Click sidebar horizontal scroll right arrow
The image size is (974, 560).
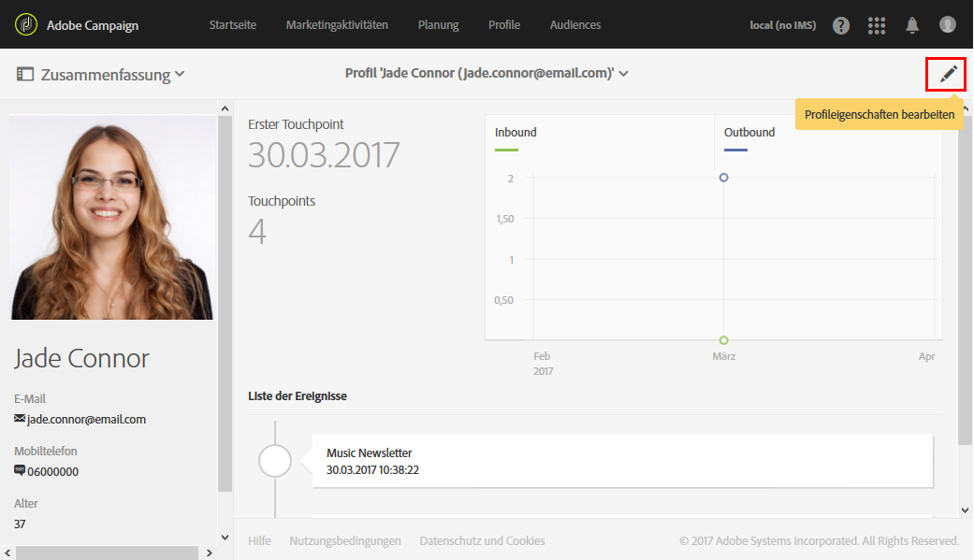point(210,553)
